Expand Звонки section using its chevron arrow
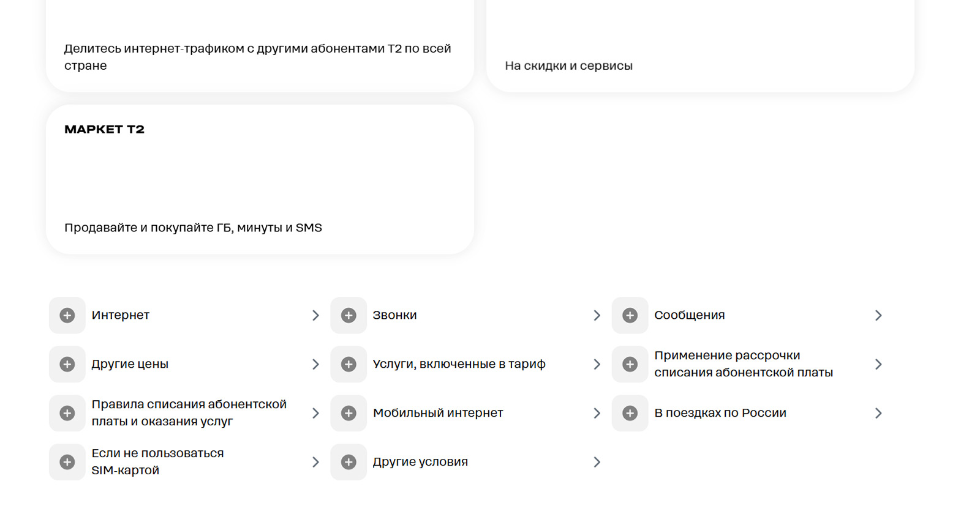The image size is (980, 514). [597, 315]
